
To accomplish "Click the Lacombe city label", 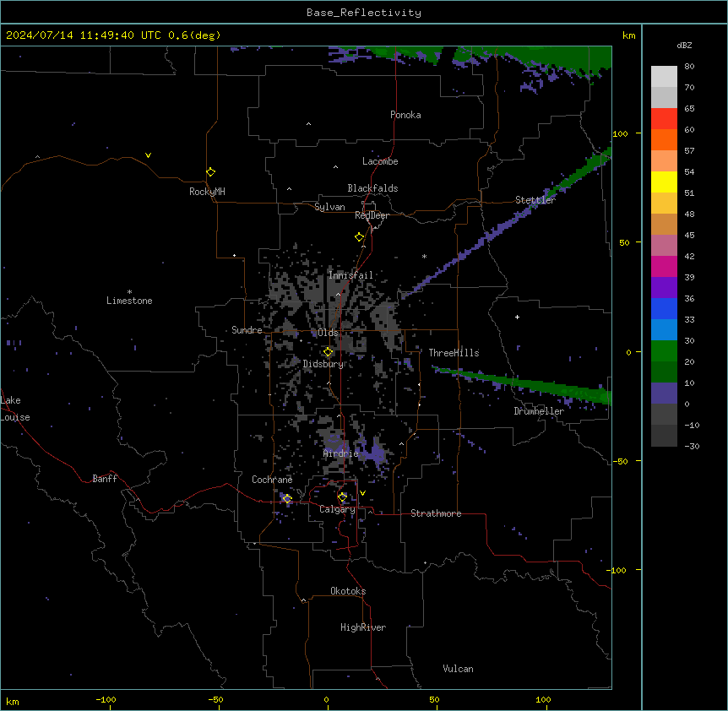I will 380,161.
